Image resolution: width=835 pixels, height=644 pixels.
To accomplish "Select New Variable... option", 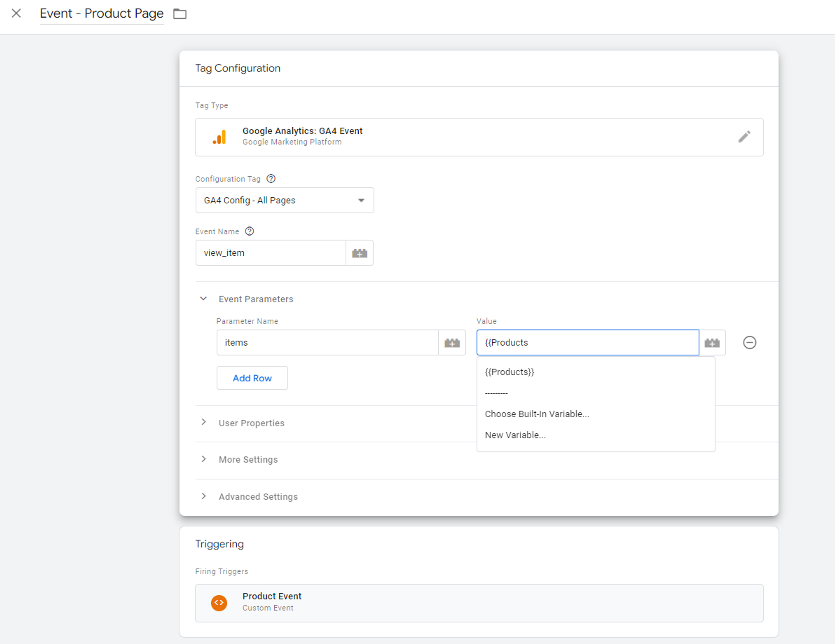I will 515,435.
